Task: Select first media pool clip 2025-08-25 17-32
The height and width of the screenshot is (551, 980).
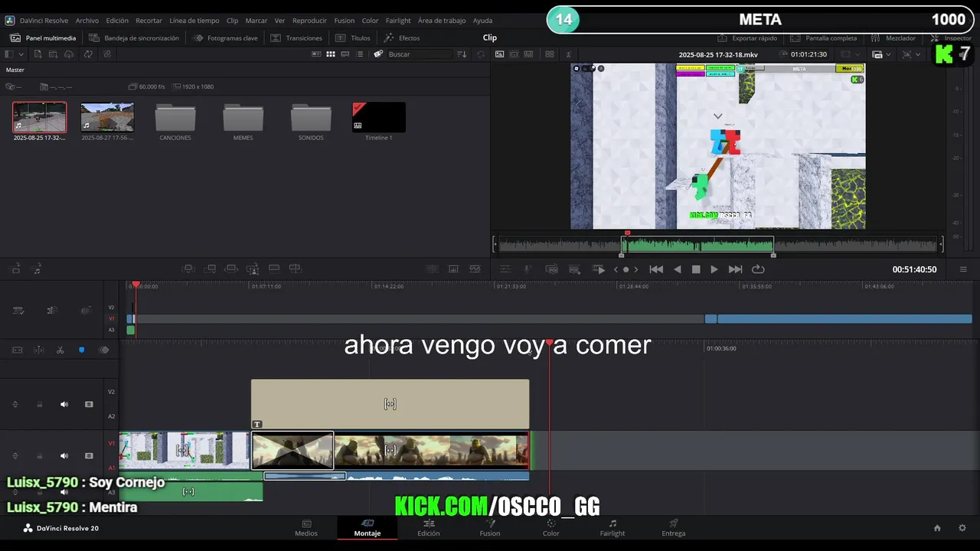Action: coord(39,117)
